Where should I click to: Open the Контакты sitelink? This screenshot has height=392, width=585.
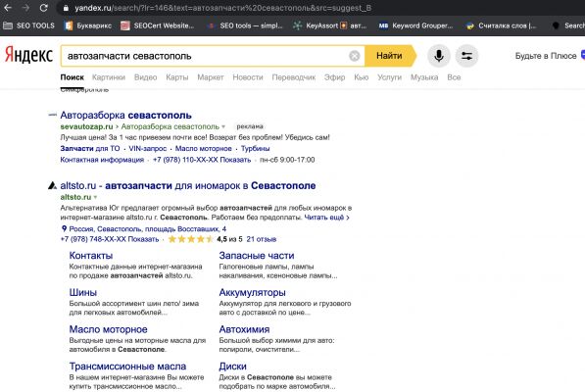[91, 256]
